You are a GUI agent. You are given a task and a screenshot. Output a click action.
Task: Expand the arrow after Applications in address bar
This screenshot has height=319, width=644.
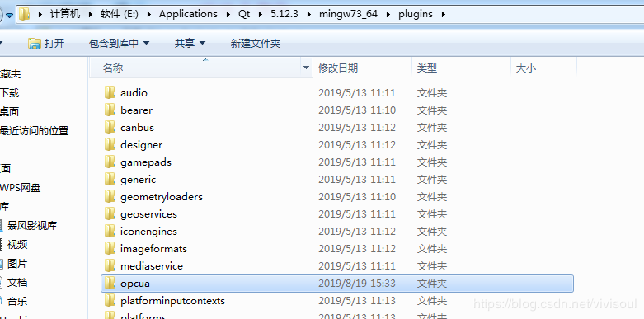click(228, 14)
